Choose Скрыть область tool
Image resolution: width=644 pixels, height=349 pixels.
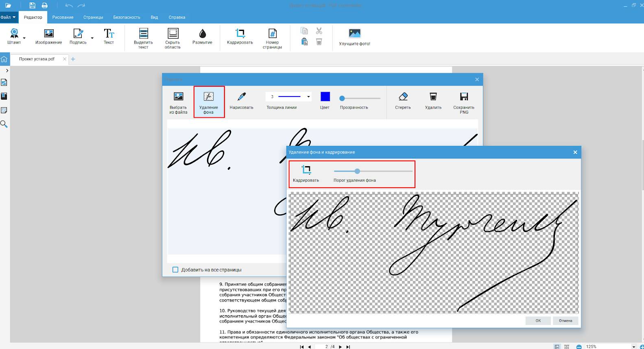point(173,39)
